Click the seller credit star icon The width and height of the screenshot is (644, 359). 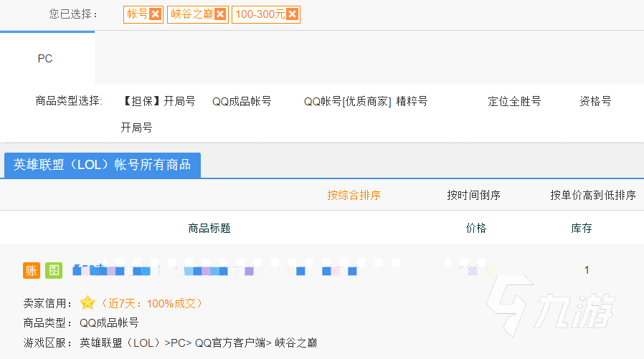pos(87,303)
